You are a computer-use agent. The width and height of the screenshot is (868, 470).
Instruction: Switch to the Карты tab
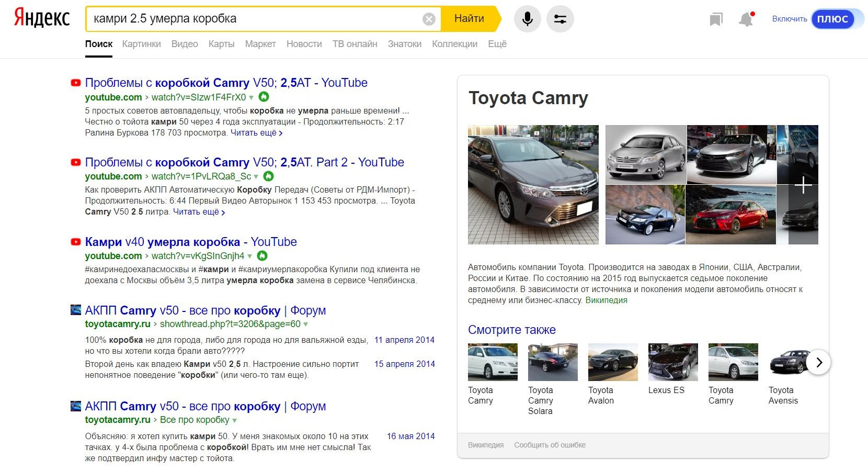tap(221, 44)
